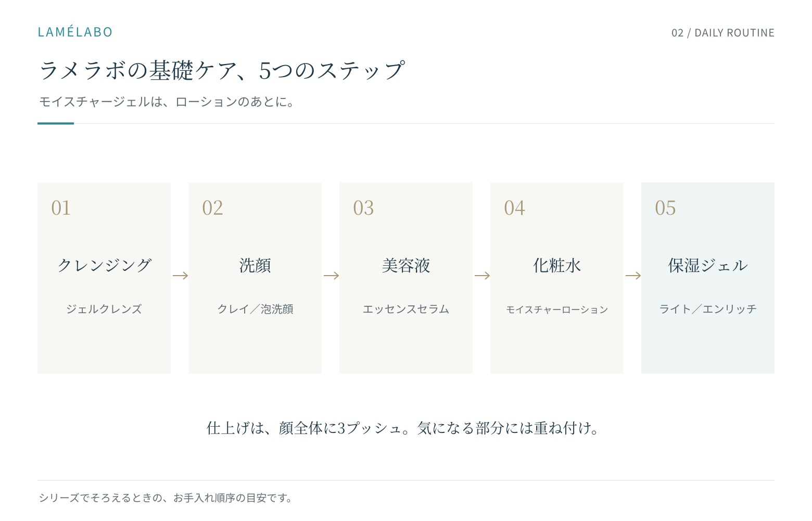Click the エッセンスセラム product label
812x521 pixels.
pos(406,309)
